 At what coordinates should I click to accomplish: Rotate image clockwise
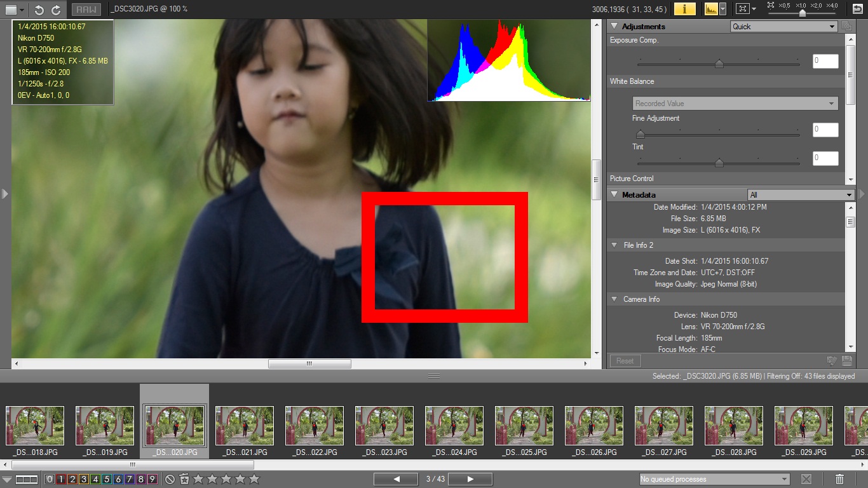pyautogui.click(x=56, y=10)
